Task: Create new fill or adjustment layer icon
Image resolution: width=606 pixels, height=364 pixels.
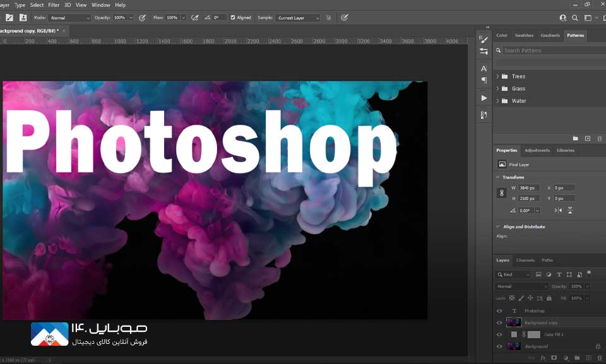Action: click(566, 358)
